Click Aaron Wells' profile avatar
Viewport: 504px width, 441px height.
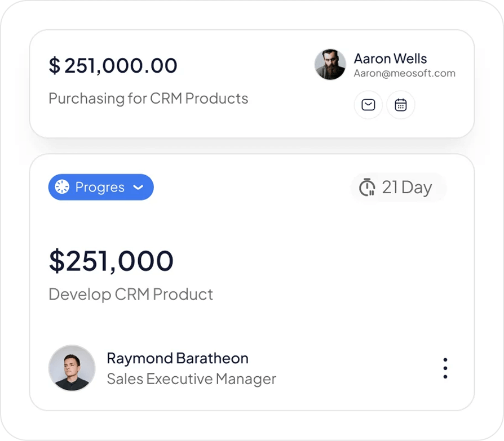coord(330,64)
